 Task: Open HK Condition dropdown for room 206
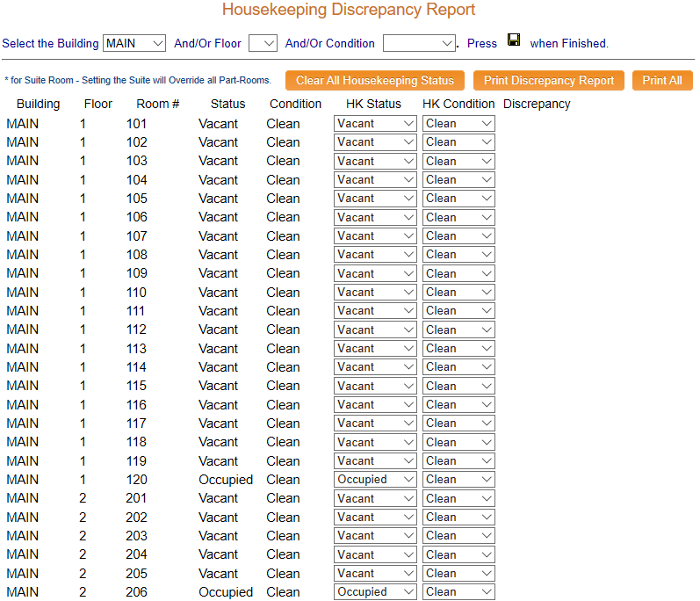click(x=458, y=592)
